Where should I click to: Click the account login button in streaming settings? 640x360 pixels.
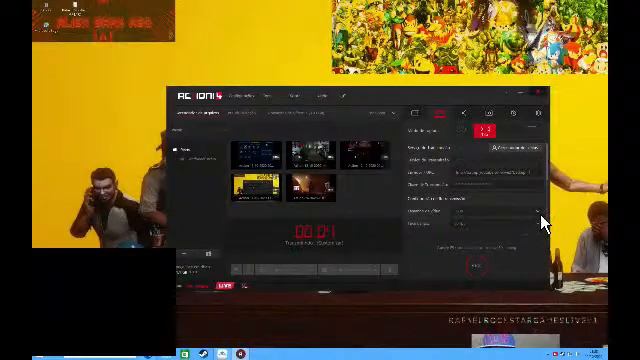point(516,148)
